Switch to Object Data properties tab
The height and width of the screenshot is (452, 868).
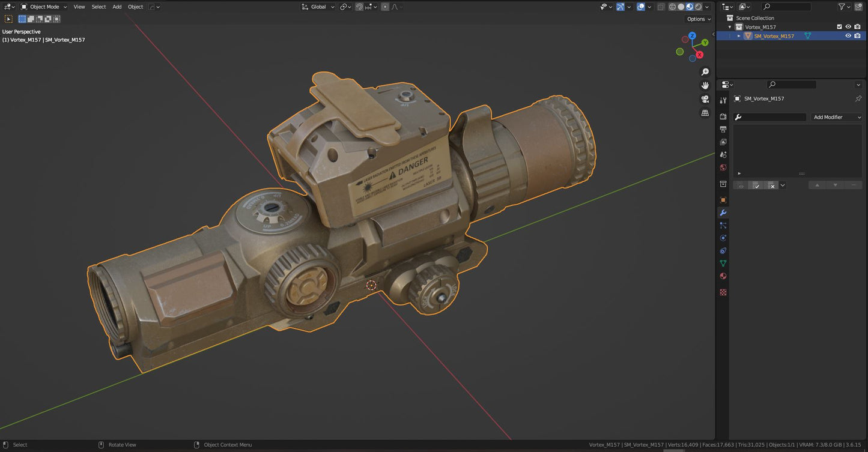723,264
